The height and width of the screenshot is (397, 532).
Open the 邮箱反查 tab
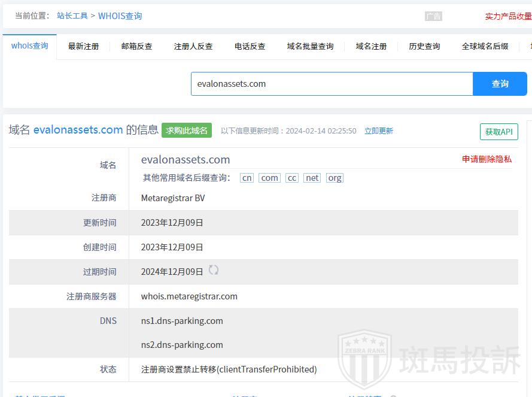point(136,47)
